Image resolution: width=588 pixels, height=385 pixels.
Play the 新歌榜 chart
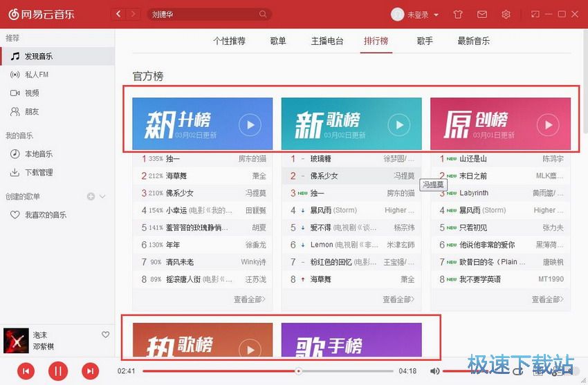pos(399,125)
